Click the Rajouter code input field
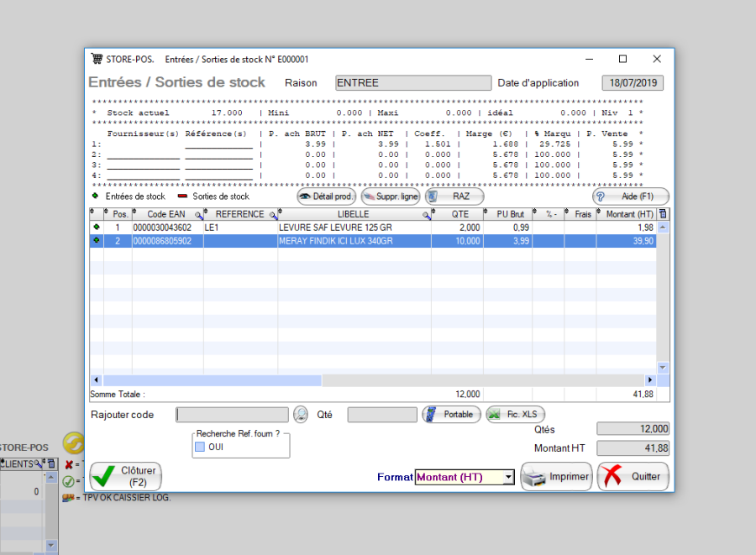756x555 pixels. tap(232, 415)
